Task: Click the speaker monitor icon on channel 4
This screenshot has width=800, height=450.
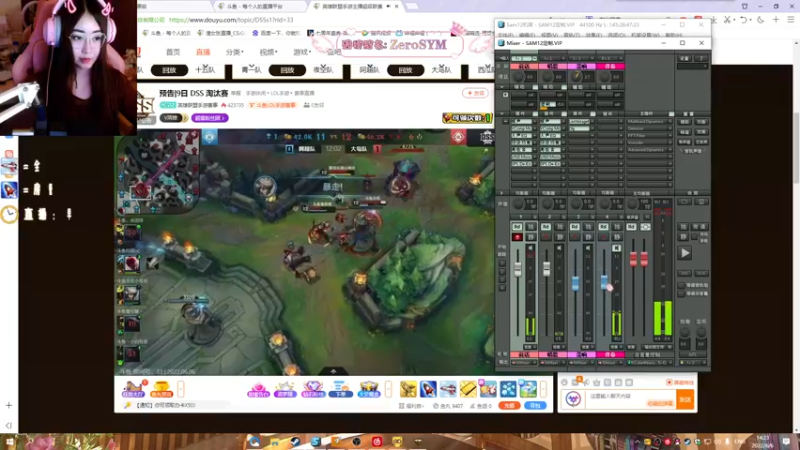Action: [616, 248]
